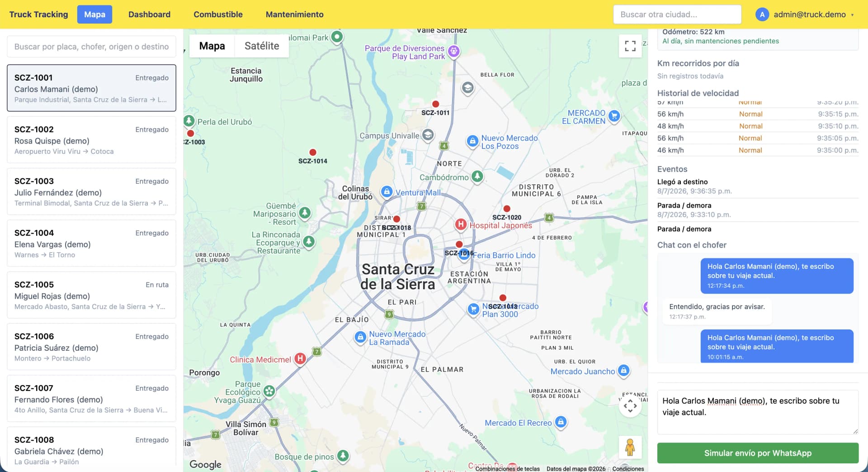Click Simular envío por WhatsApp button
The height and width of the screenshot is (472, 868).
click(758, 453)
